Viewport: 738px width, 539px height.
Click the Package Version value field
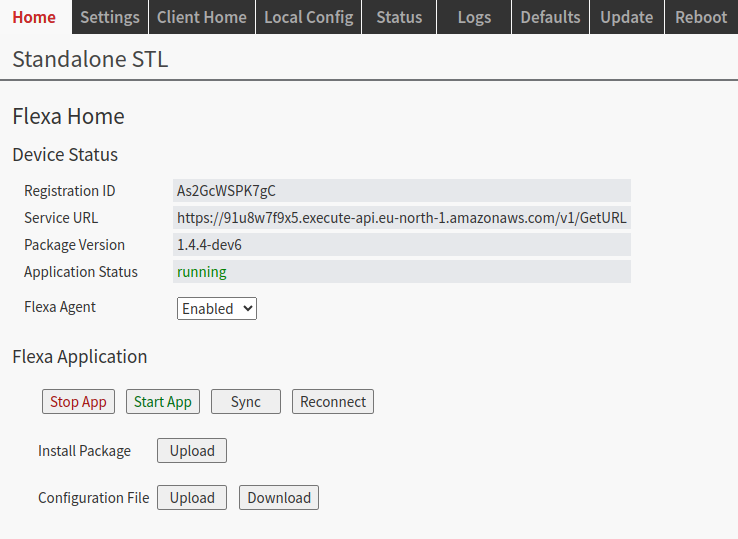click(402, 245)
